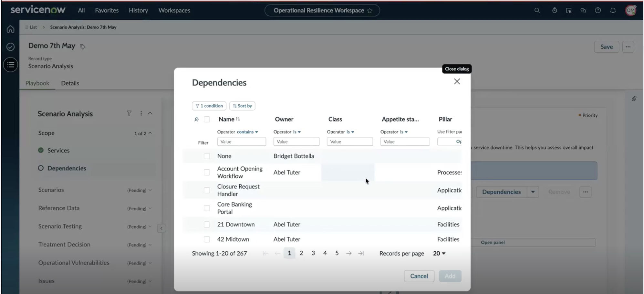Open the Favorites menu
The width and height of the screenshot is (644, 294).
[x=107, y=10]
